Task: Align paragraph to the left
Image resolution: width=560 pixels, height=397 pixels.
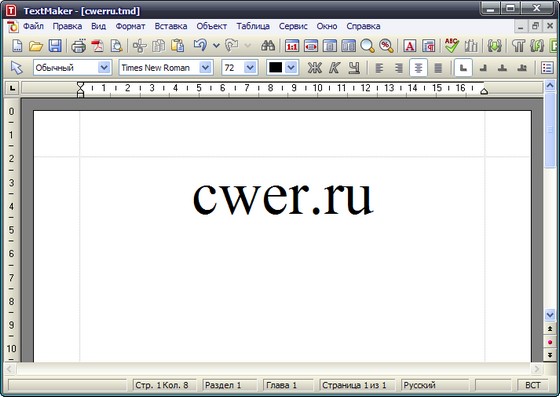Action: tap(379, 67)
